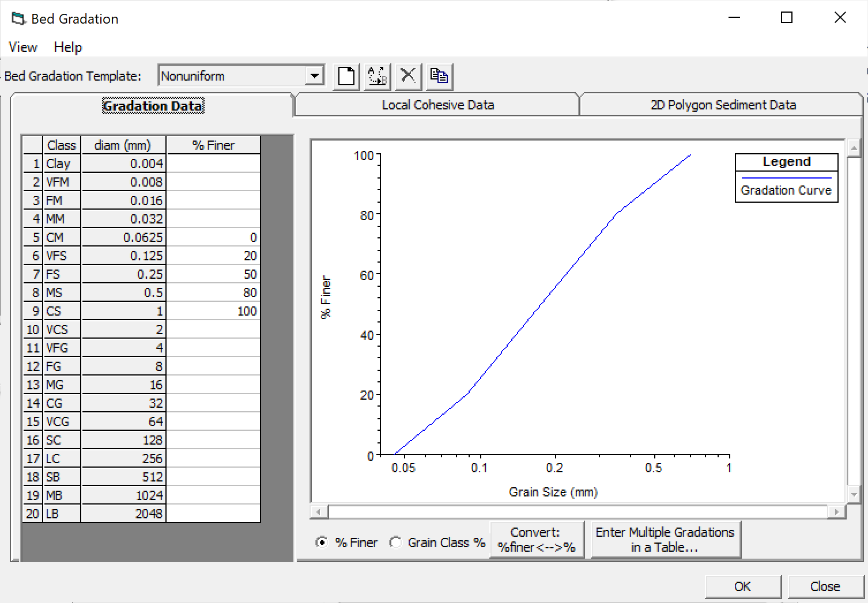Click Enter Multiple Gradations in a Table
Screen dimensions: 868x603
665,540
